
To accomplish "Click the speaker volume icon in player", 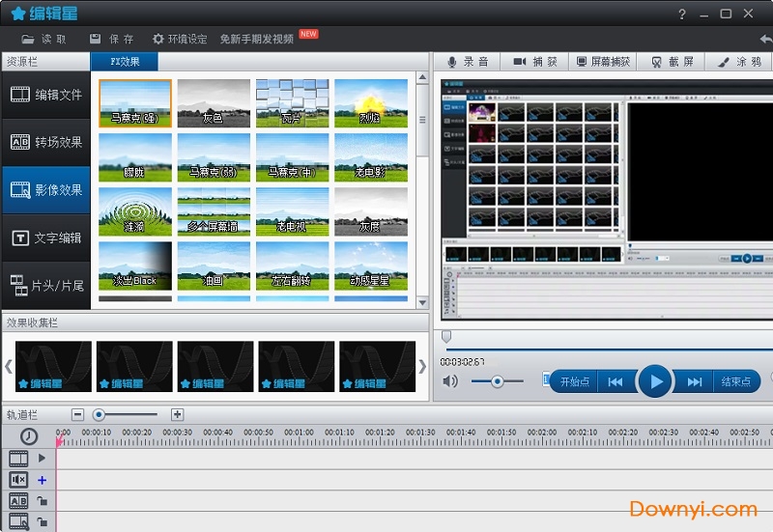I will pyautogui.click(x=450, y=381).
